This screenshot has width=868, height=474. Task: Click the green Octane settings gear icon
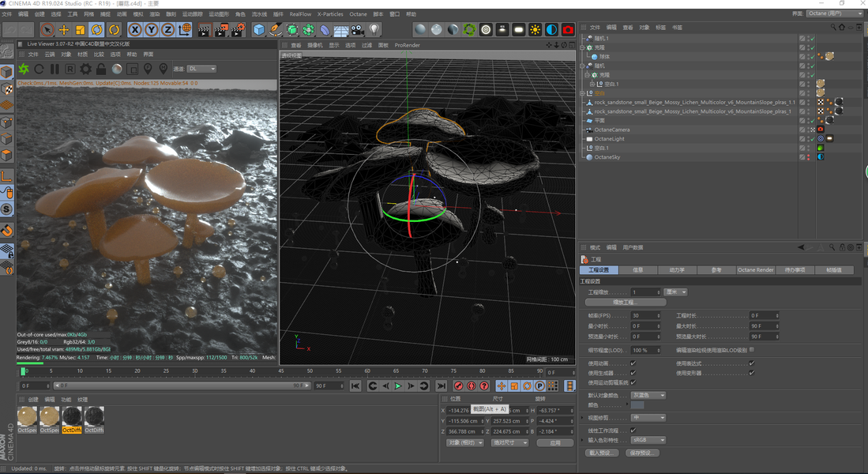click(469, 29)
